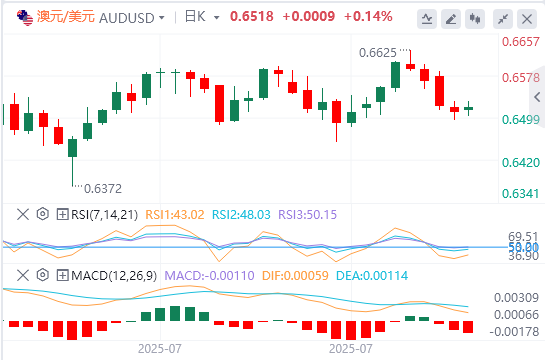Expand the MACD panel with its plus icon
This screenshot has height=360, width=545.
click(x=62, y=276)
